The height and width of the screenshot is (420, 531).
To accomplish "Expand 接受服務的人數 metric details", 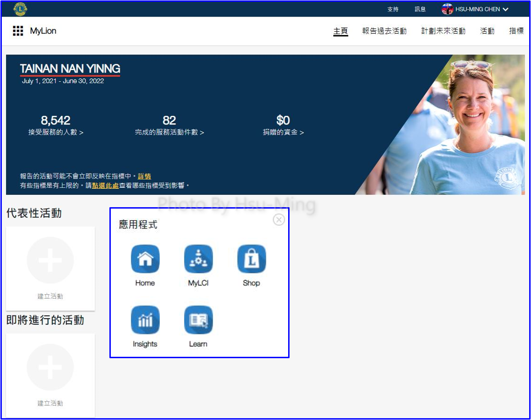I will click(x=55, y=132).
